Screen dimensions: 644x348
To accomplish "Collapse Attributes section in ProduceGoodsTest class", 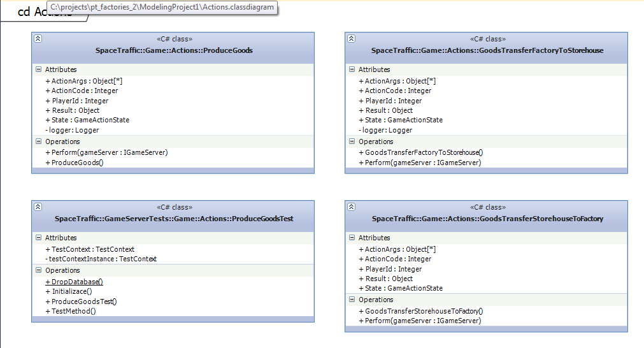I will coord(39,238).
